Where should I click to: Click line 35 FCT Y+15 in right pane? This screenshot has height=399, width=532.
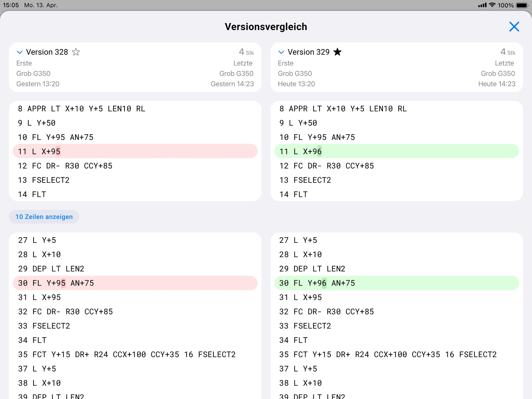388,355
